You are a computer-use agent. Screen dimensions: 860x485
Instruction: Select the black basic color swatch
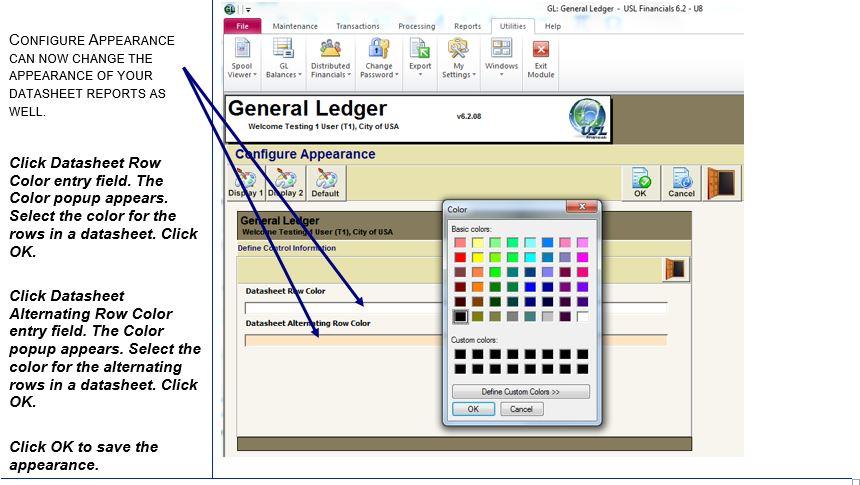[x=460, y=317]
